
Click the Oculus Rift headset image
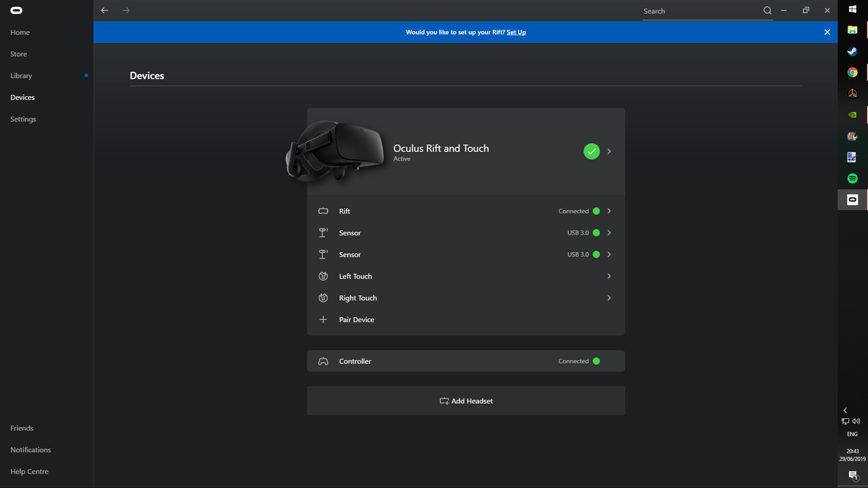[336, 150]
